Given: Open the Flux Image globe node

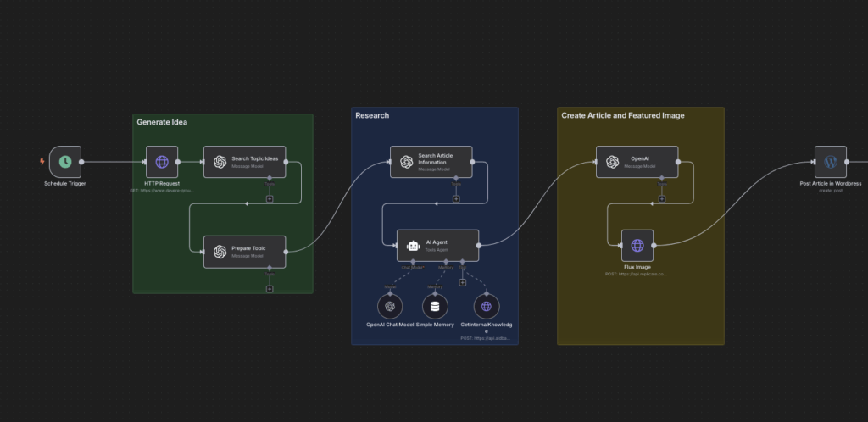Looking at the screenshot, I should pos(637,246).
